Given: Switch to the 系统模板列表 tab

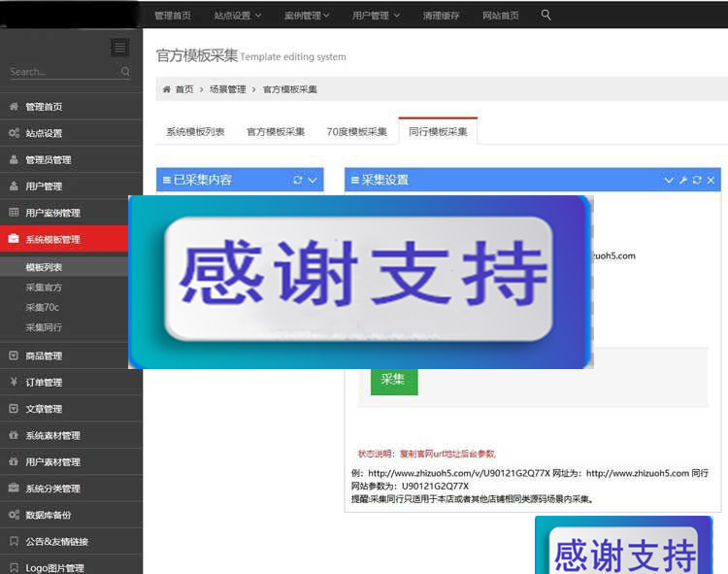Looking at the screenshot, I should coord(195,132).
